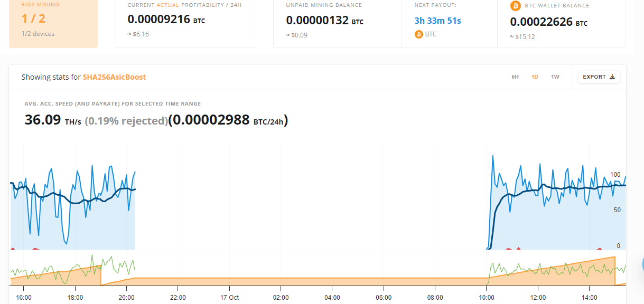Click the 0.00022626 BTC wallet balance
This screenshot has height=304, width=644.
pyautogui.click(x=548, y=22)
